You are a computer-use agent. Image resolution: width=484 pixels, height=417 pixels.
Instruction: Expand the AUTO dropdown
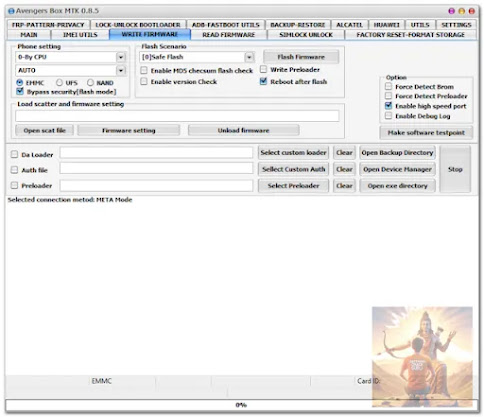coord(121,71)
